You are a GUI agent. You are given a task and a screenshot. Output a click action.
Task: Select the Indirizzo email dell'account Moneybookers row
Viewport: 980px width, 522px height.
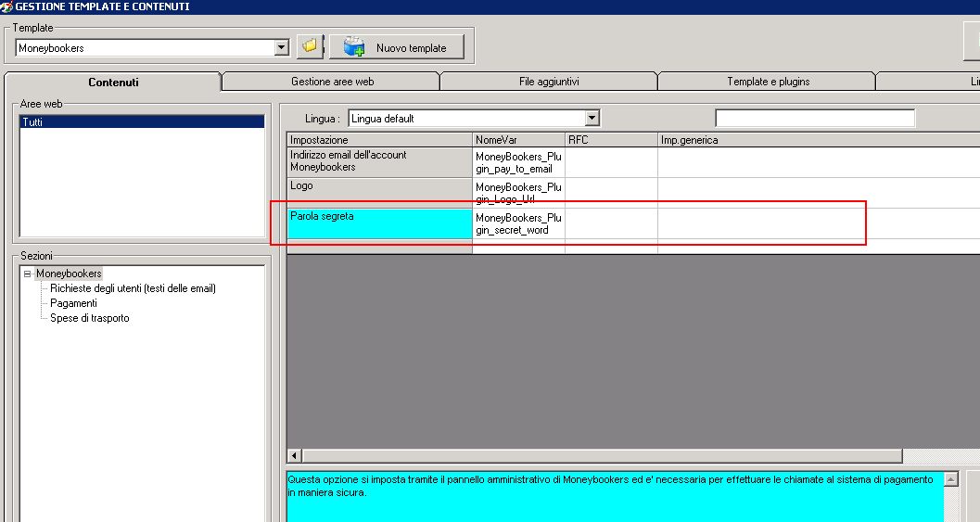pyautogui.click(x=379, y=162)
